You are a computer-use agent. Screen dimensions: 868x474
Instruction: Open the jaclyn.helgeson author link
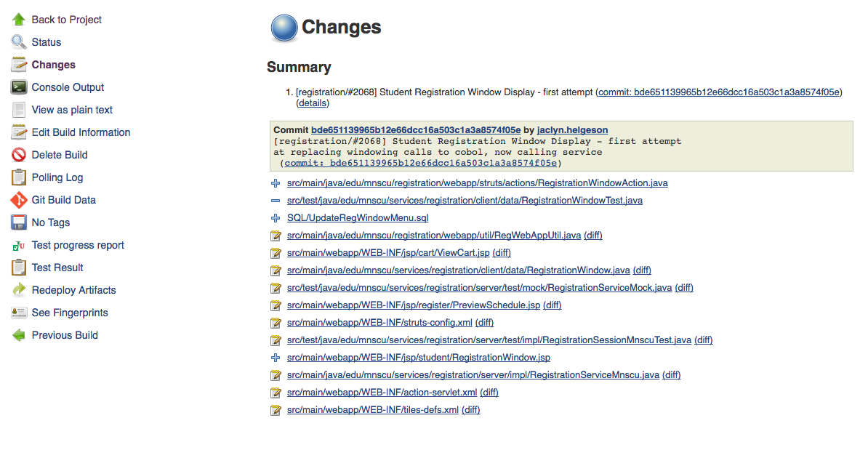coord(572,130)
